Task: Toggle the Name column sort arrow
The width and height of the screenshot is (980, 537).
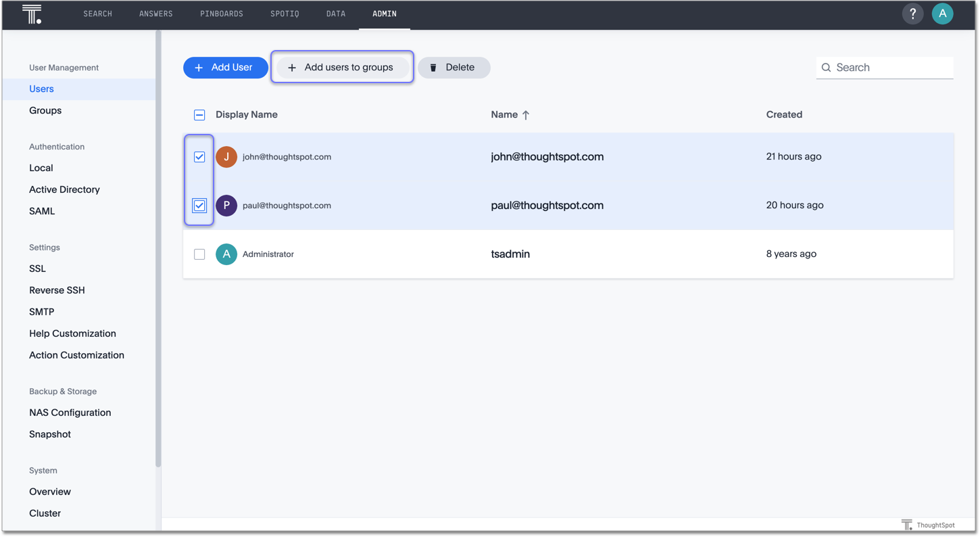Action: point(526,114)
